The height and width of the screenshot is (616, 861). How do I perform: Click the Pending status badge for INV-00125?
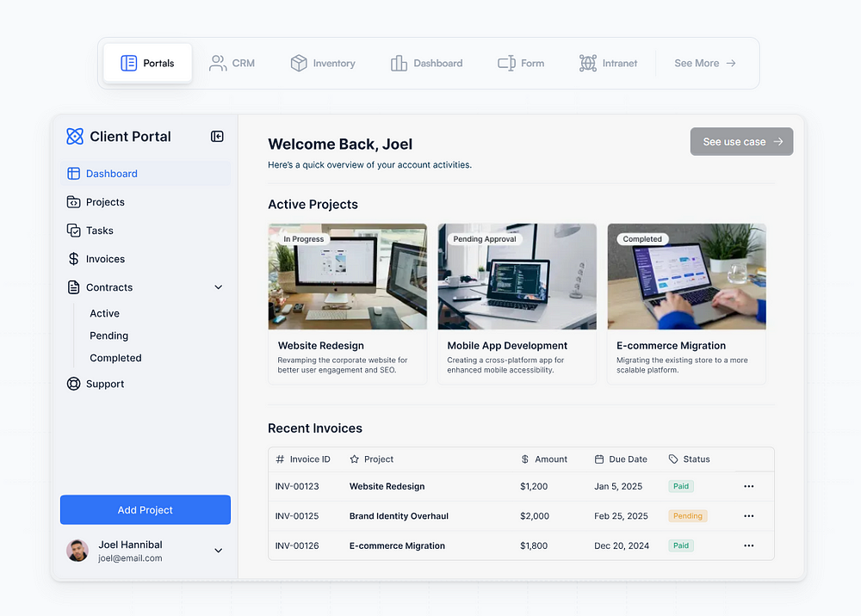(x=688, y=516)
